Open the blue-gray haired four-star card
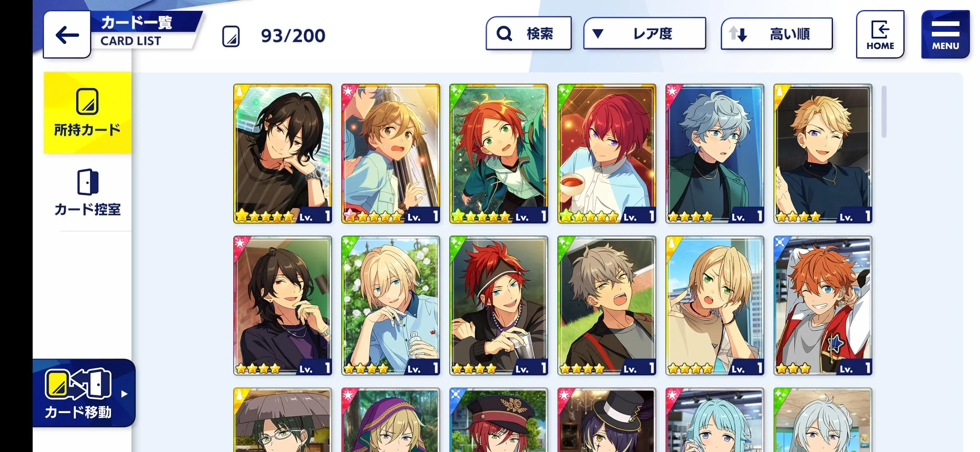Screen dimensions: 980x452 click(715, 154)
